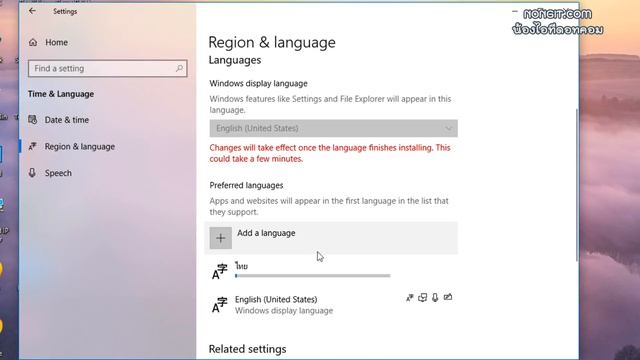Click the back arrow in Settings
This screenshot has height=360, width=640.
coord(32,11)
